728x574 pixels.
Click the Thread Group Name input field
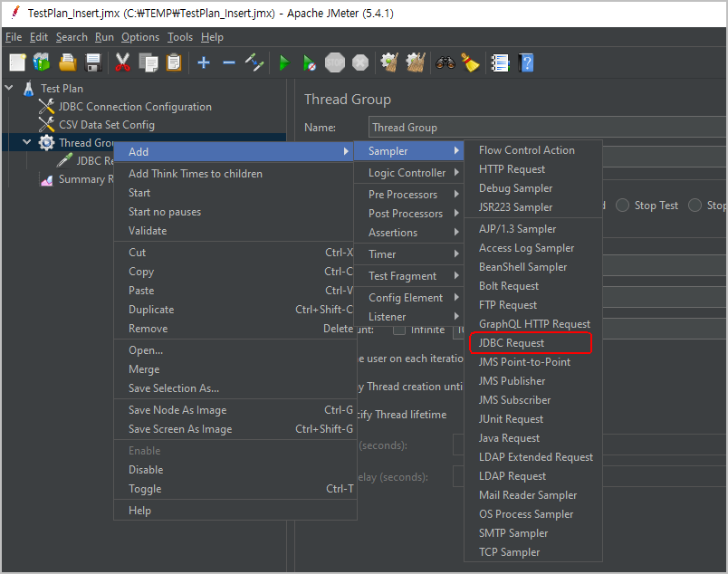tap(548, 128)
